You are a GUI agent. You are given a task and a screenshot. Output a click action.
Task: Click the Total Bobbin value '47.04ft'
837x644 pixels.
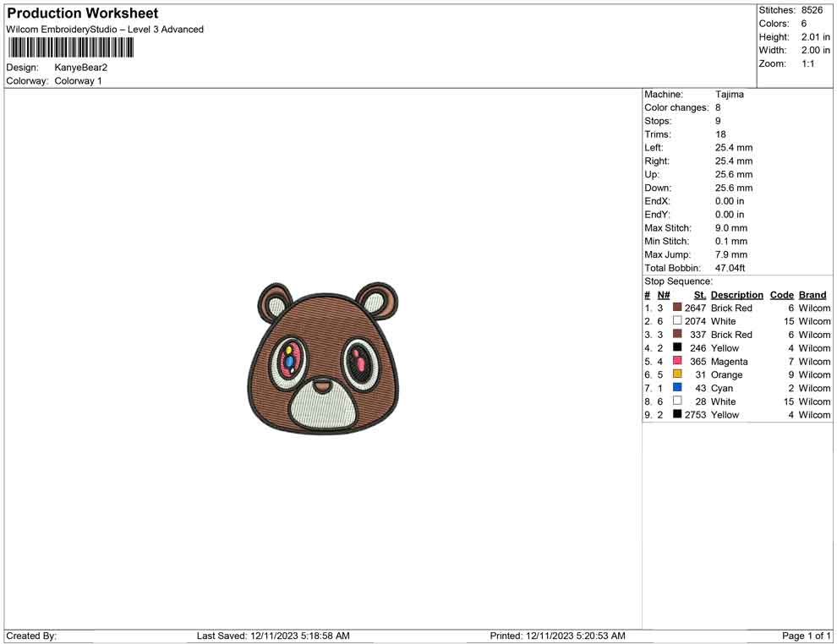point(730,268)
